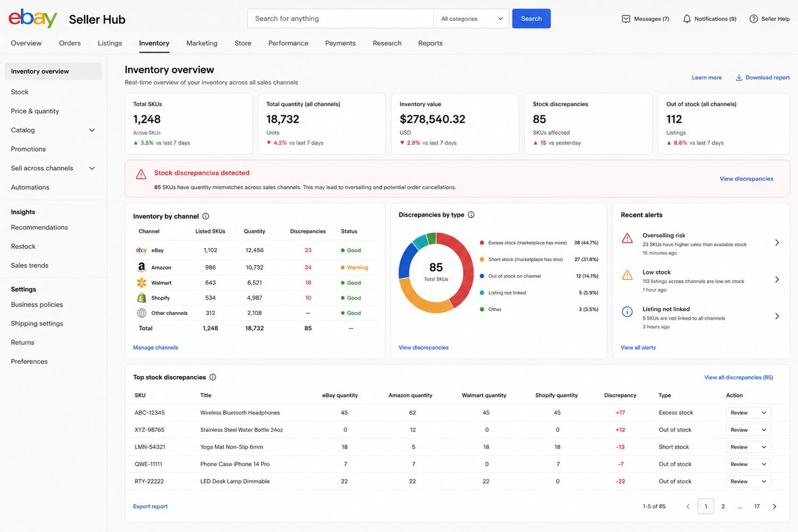Viewport: 798px width, 532px height.
Task: Click the eBay logo in header
Action: (32, 19)
